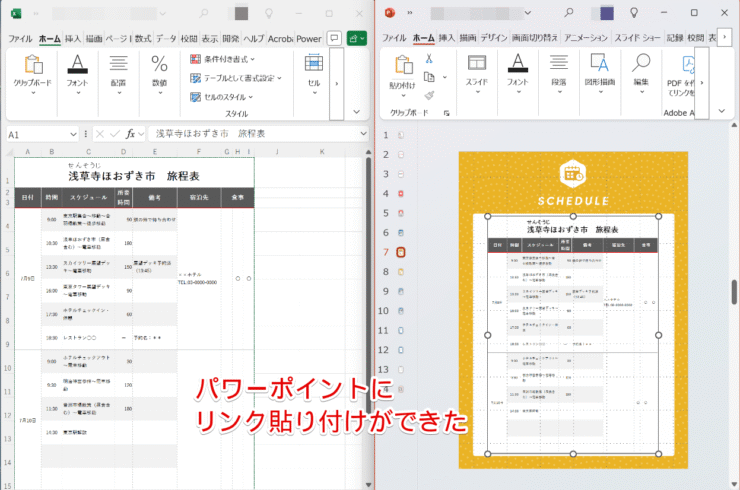Open PowerPoint Animations (アニメーション) tab

(x=586, y=38)
